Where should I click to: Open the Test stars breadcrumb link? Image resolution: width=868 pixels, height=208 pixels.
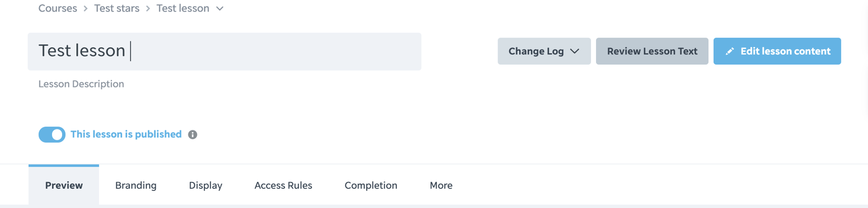coord(117,9)
